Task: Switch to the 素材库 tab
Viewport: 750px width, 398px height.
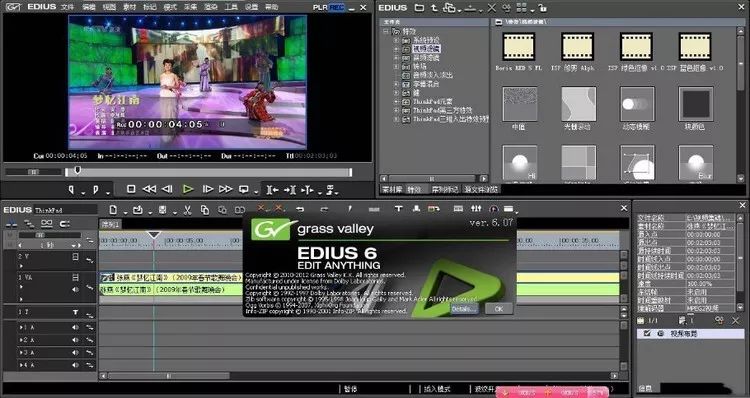Action: [392, 189]
